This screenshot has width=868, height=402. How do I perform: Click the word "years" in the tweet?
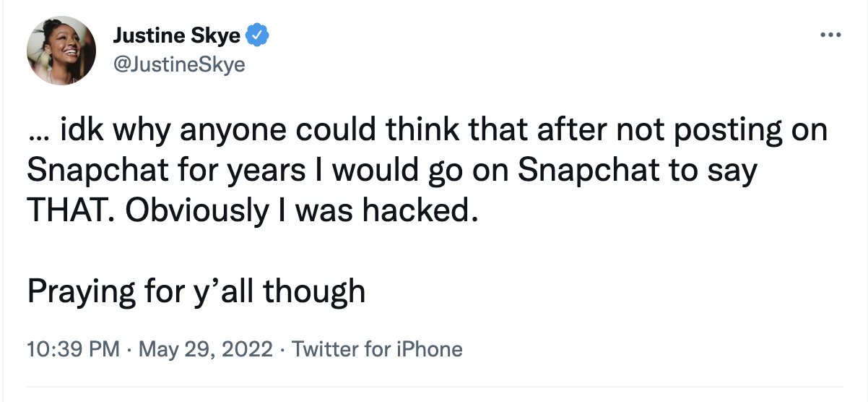253,171
